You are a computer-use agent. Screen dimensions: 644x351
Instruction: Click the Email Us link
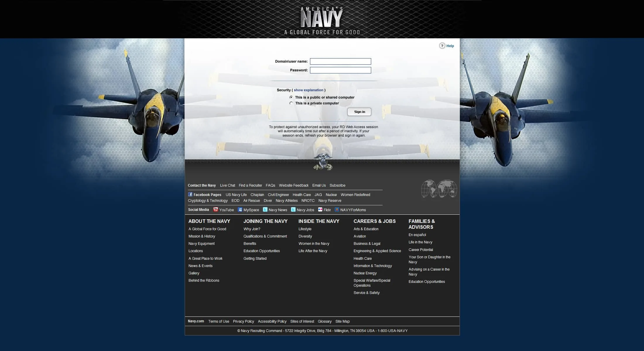click(319, 185)
